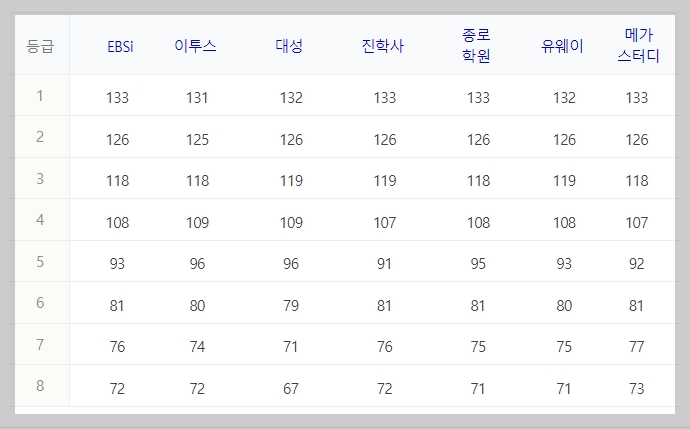690x429 pixels.
Task: Click 77 in the 메가스터디 column
Action: (x=636, y=347)
